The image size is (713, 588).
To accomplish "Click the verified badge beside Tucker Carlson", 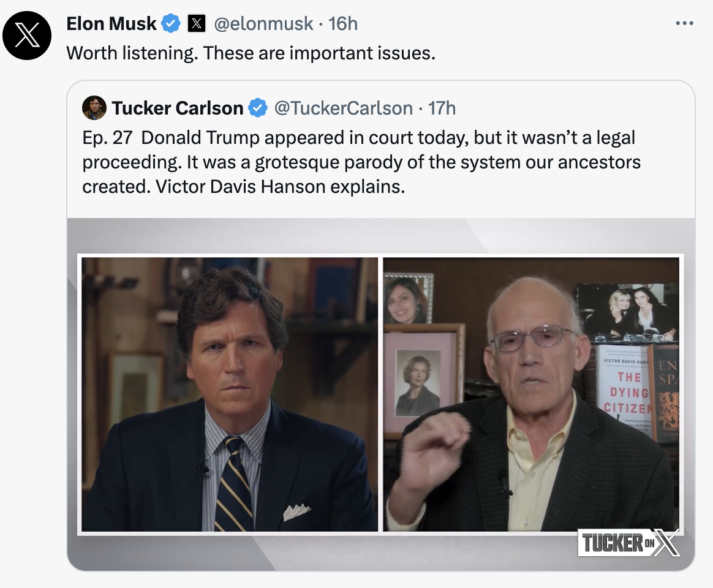I will [x=258, y=108].
